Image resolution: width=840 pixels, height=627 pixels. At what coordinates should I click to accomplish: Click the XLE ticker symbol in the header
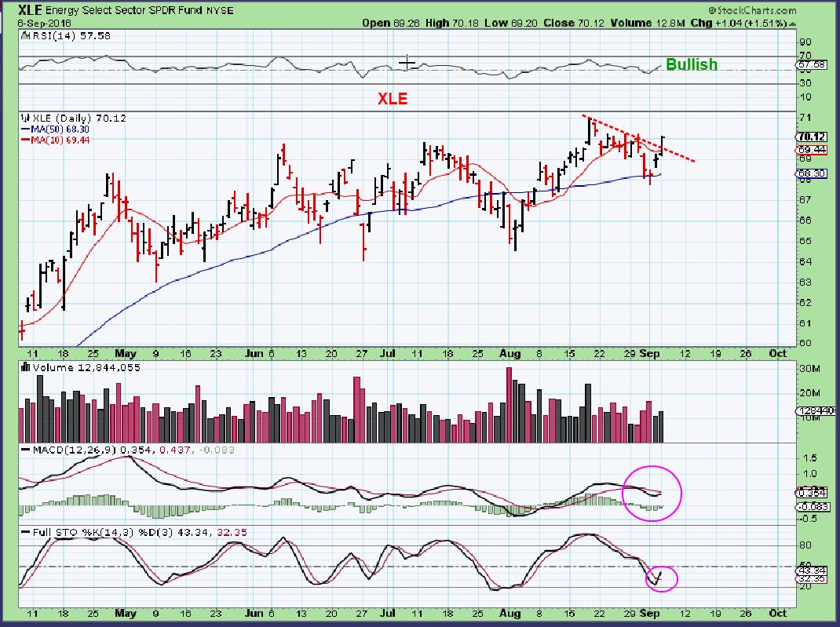[x=30, y=9]
